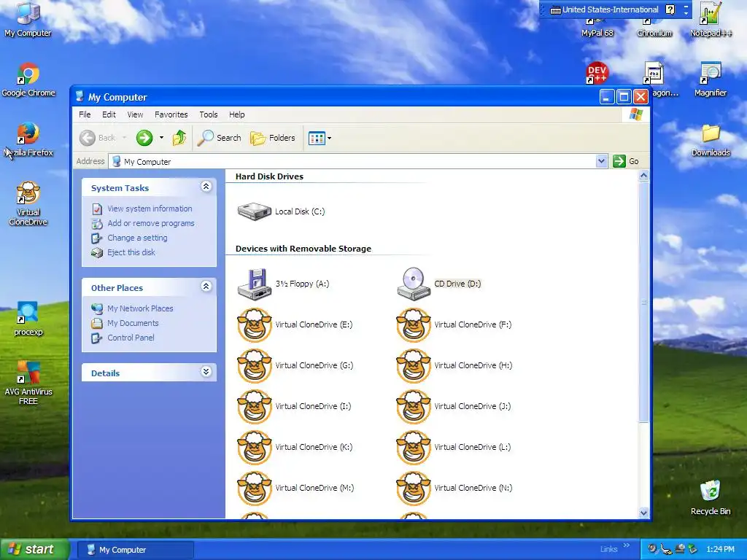Image resolution: width=747 pixels, height=560 pixels.
Task: Open My Network Places link
Action: click(140, 308)
